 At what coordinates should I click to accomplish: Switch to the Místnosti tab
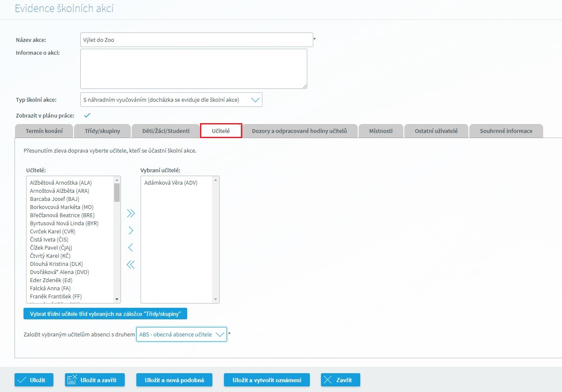[381, 131]
